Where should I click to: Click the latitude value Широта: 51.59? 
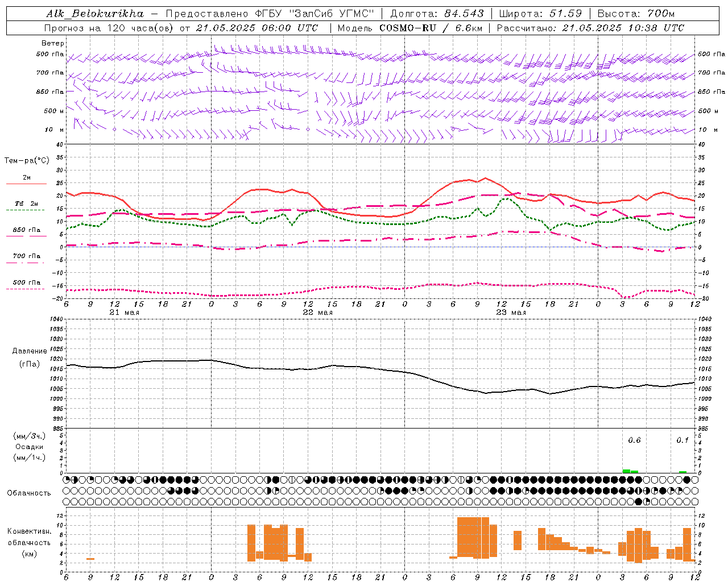click(x=540, y=14)
